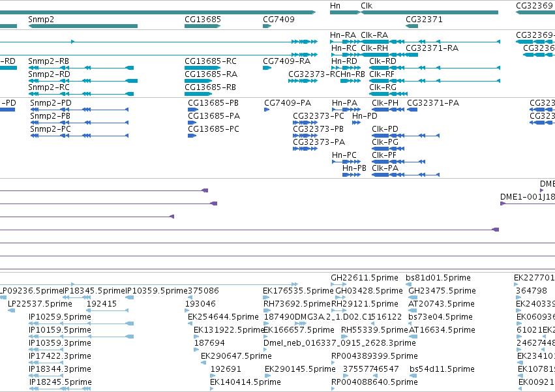Click protein Clk-PA

point(385,168)
